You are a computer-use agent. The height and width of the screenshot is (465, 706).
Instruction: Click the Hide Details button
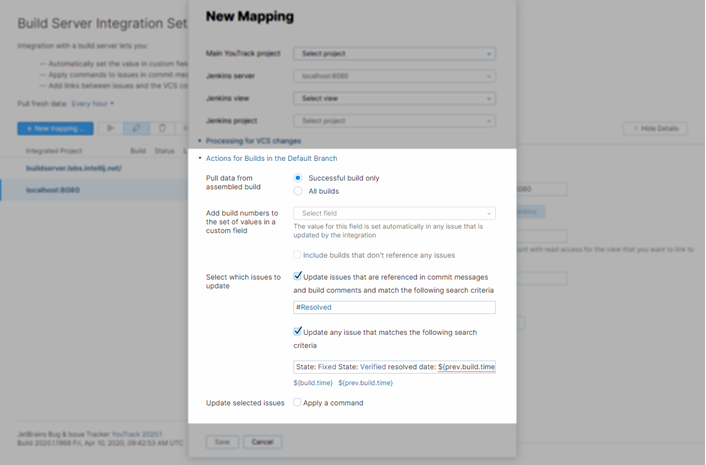point(655,129)
